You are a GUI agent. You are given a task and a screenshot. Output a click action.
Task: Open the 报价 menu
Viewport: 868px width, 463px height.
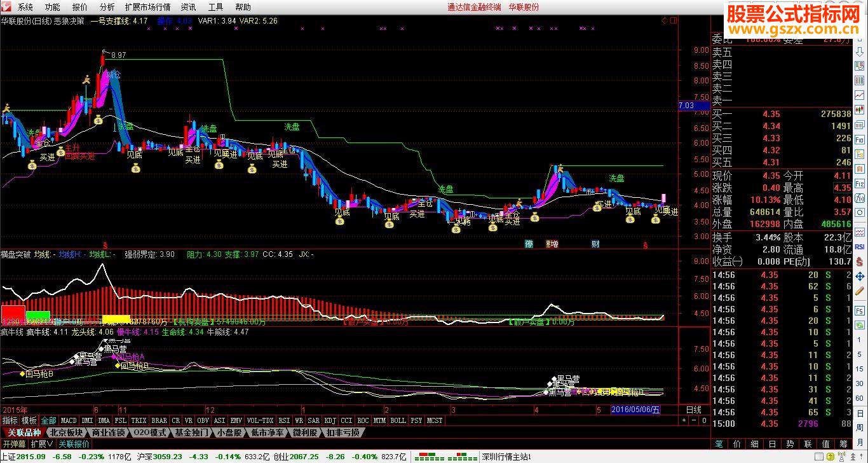point(80,7)
